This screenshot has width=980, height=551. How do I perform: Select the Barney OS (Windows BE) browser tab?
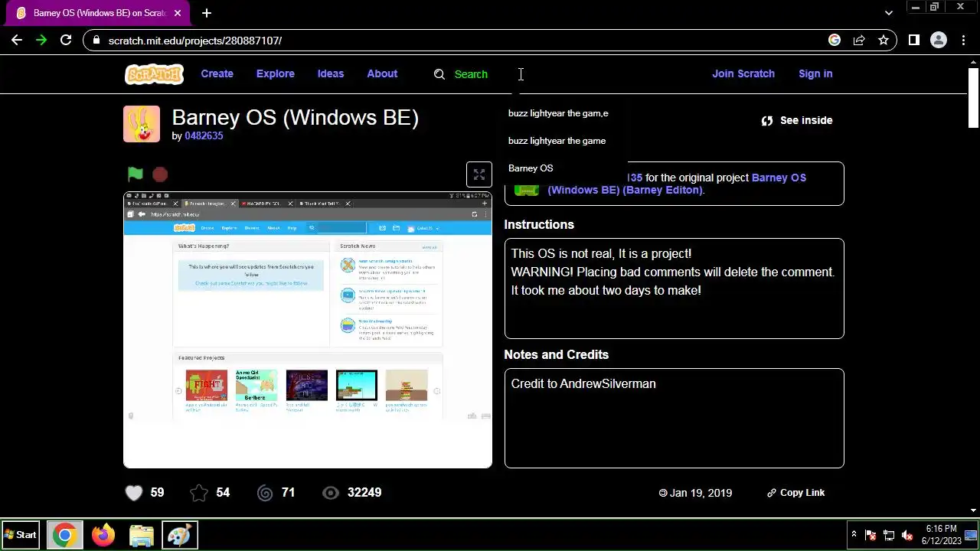[x=96, y=13]
